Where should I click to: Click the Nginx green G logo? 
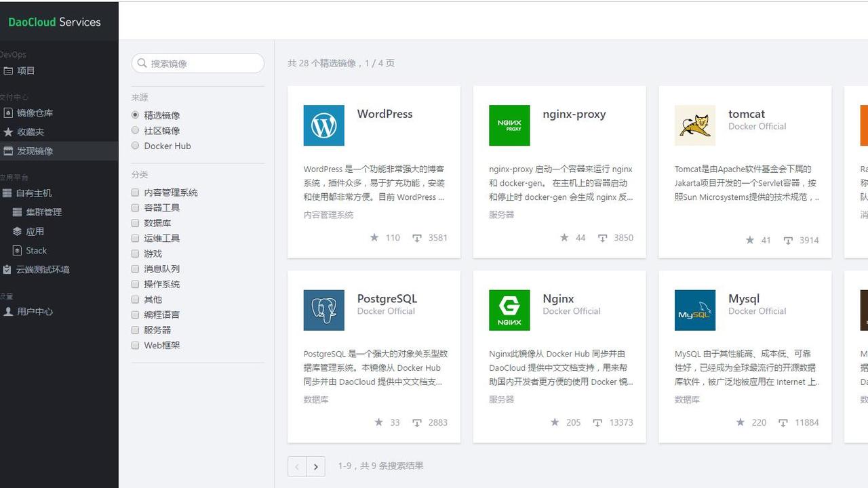coord(509,310)
